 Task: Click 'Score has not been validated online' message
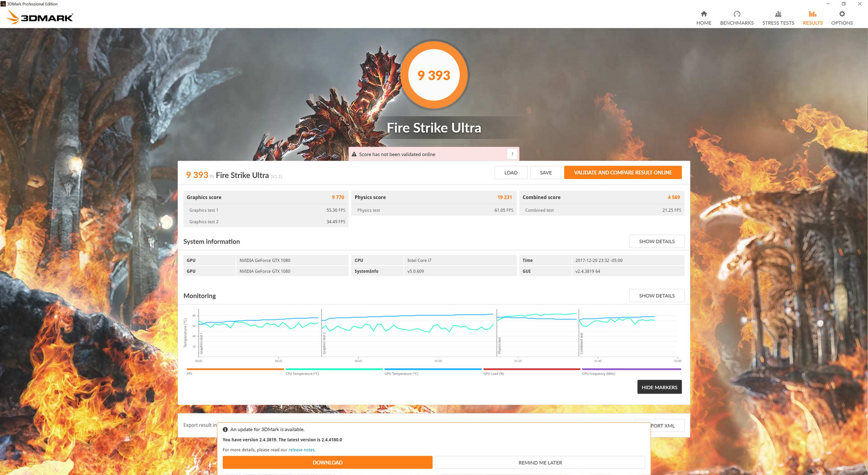[397, 154]
